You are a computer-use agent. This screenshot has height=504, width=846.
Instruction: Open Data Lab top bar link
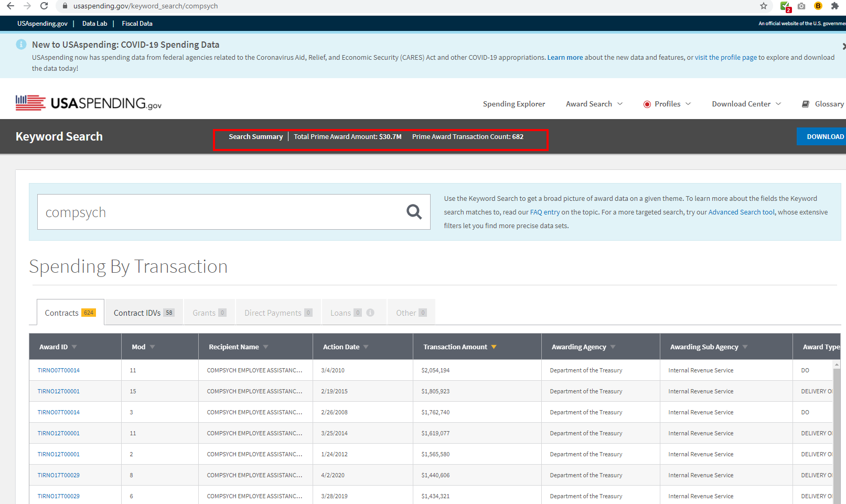(94, 24)
